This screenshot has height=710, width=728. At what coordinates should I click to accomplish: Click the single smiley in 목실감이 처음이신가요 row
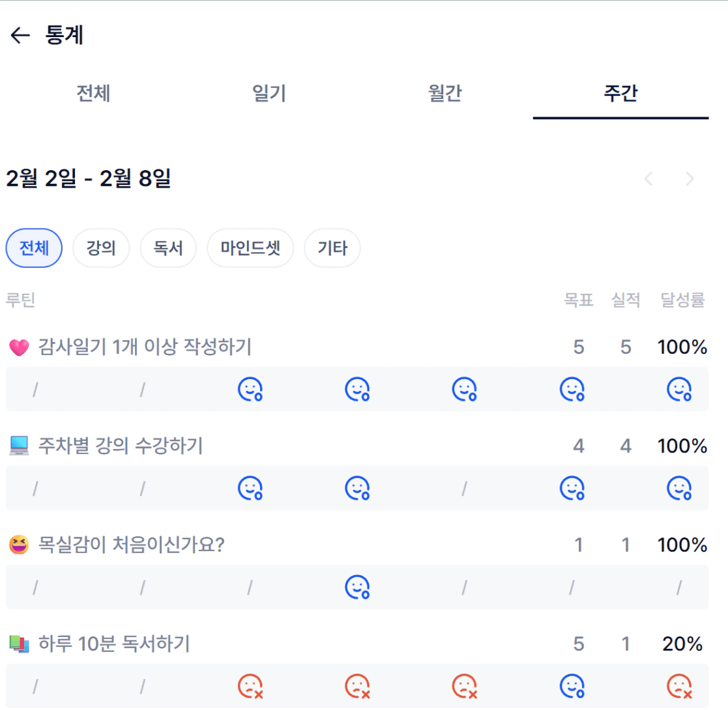(357, 588)
